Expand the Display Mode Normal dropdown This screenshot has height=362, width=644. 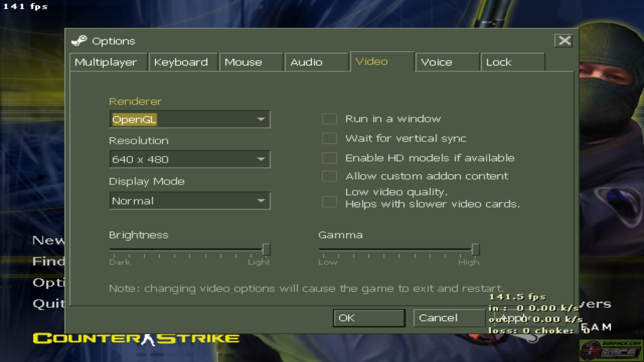pyautogui.click(x=261, y=201)
